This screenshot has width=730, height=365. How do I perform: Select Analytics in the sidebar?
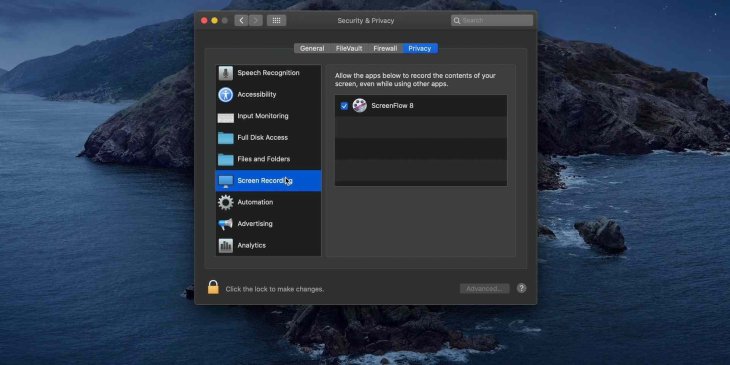coord(269,245)
